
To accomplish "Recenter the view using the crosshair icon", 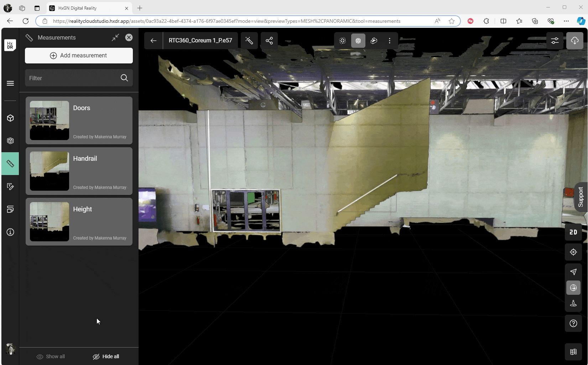I will click(573, 252).
